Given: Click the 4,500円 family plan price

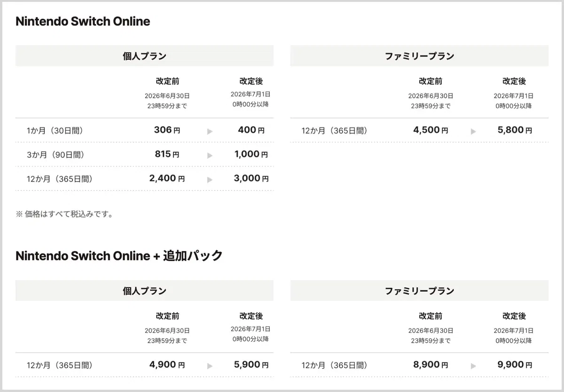Looking at the screenshot, I should [431, 130].
